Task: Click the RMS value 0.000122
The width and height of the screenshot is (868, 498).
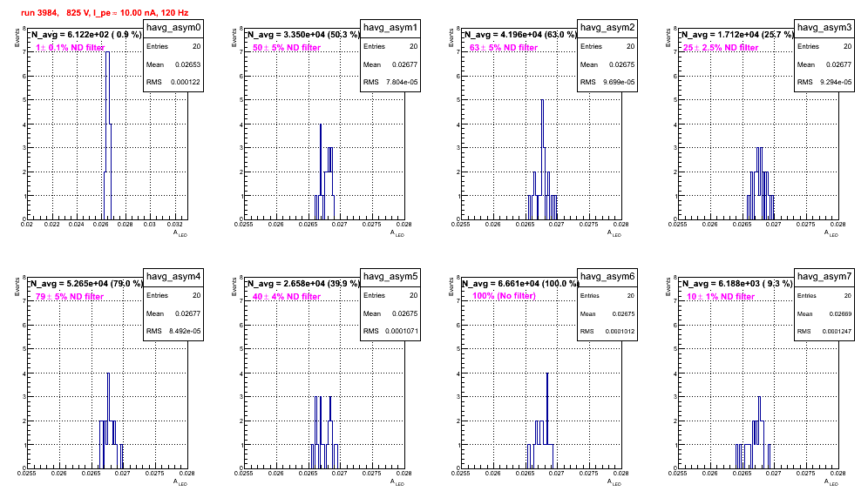Action: click(x=186, y=82)
